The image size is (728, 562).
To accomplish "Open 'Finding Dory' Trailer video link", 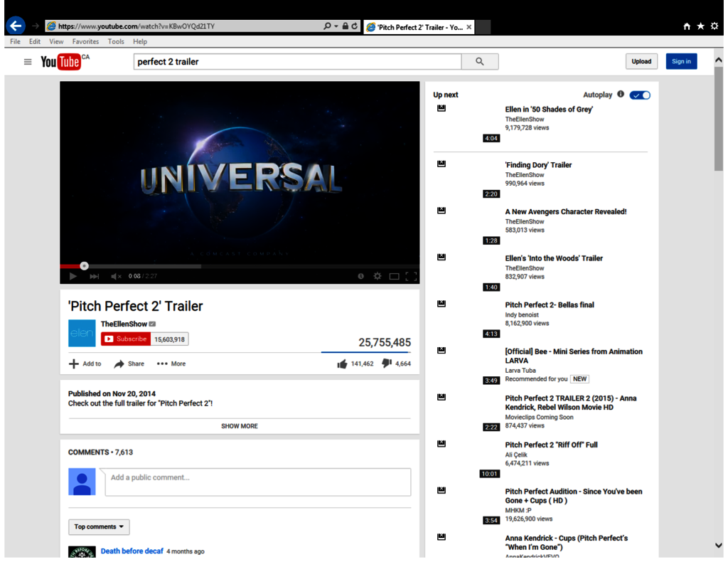I will tap(539, 165).
